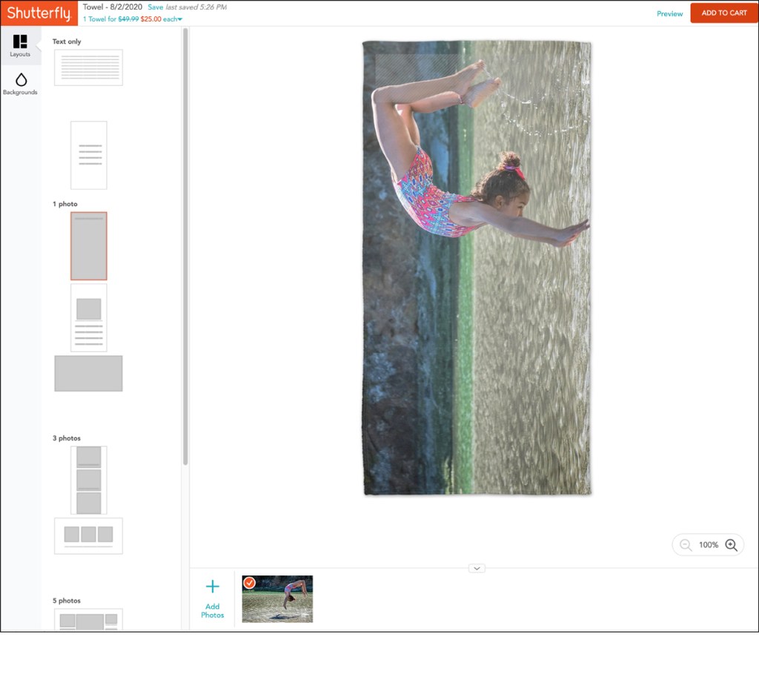Select the text-only vertical layout
The width and height of the screenshot is (759, 700).
click(89, 155)
